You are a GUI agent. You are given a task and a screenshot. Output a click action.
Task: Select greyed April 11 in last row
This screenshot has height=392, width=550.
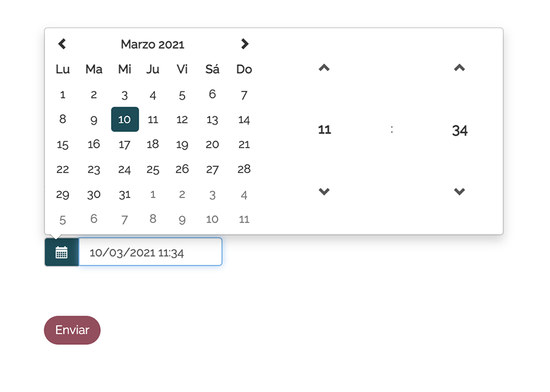coord(244,220)
